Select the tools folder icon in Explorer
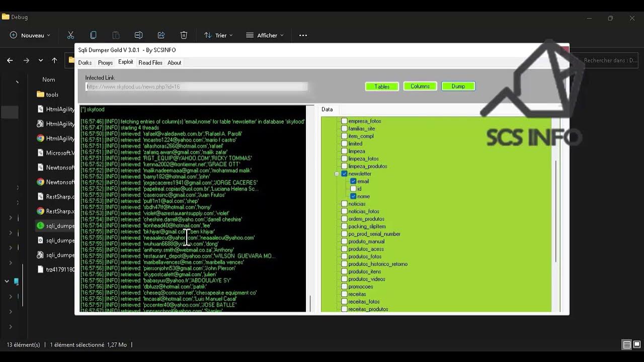 tap(40, 95)
